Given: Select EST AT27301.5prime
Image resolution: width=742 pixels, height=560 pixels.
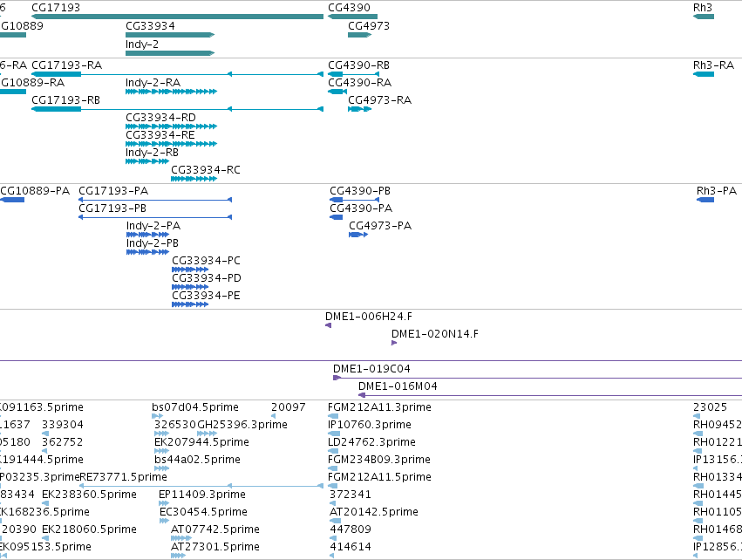Looking at the screenshot, I should click(178, 557).
